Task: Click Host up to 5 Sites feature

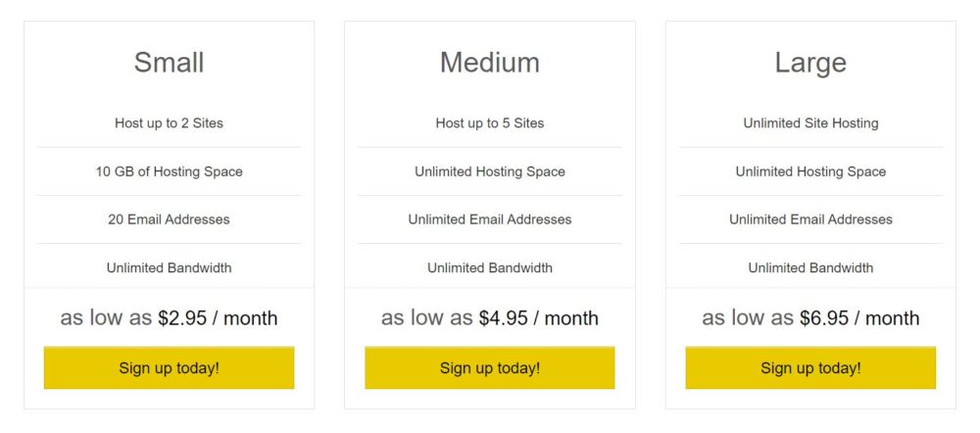Action: pos(489,123)
